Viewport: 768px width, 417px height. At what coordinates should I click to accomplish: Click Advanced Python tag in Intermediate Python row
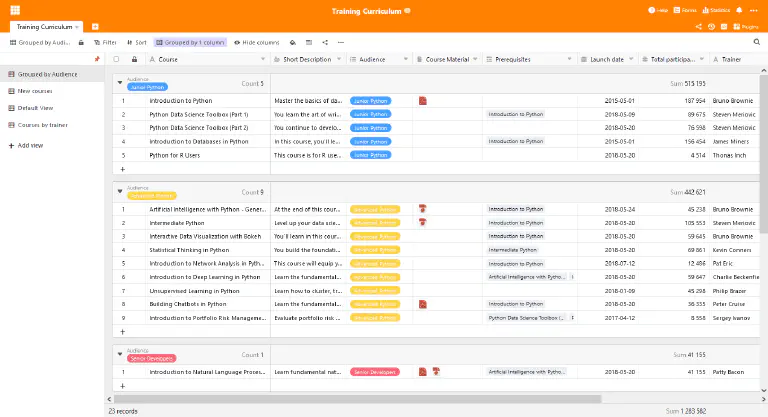(375, 222)
